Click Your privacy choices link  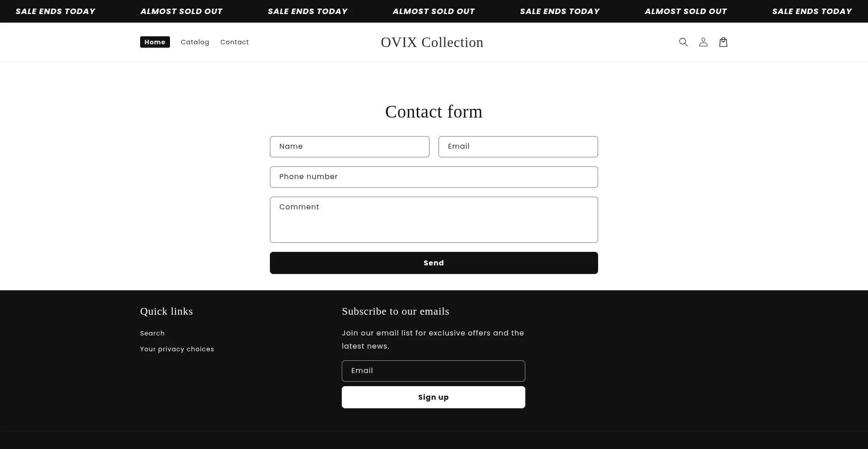[x=177, y=349]
